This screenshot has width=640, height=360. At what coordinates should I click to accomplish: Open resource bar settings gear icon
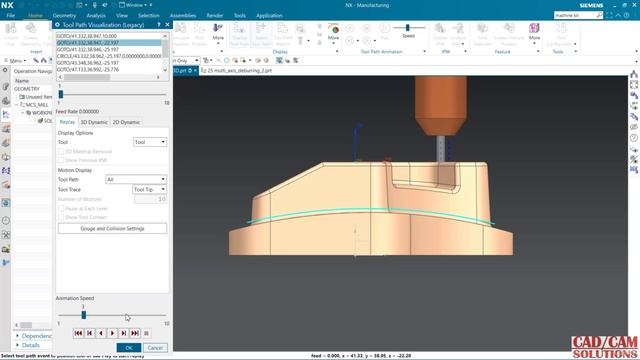click(5, 70)
